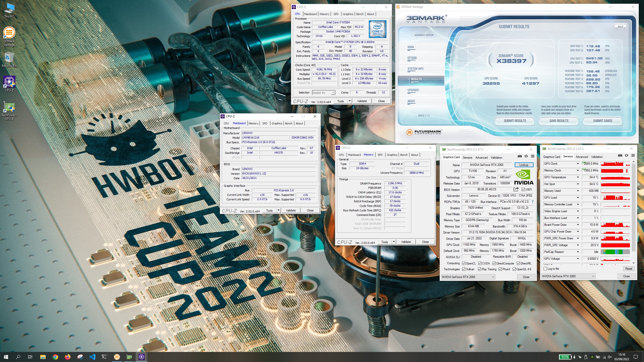644x362 pixels.
Task: Open the This PC desktop icon
Action: tap(9, 11)
